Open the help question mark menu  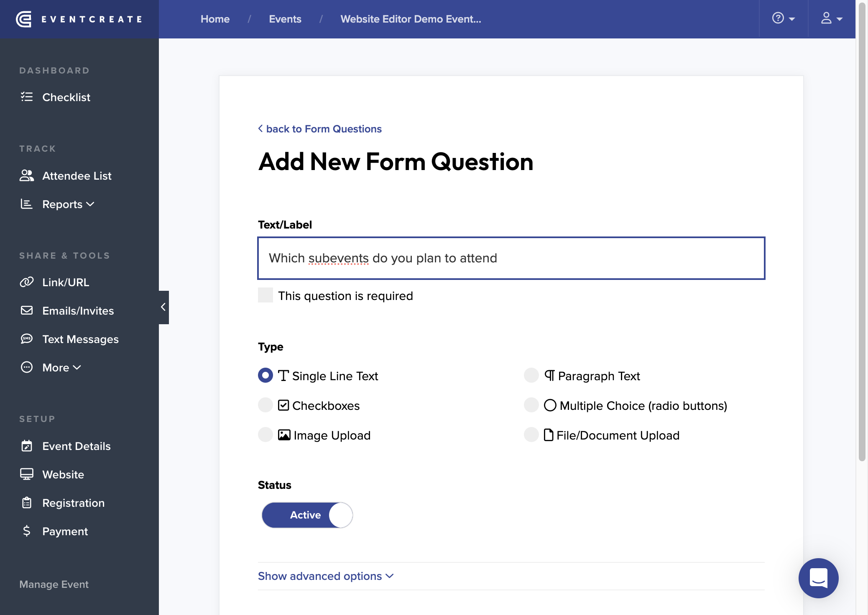click(x=783, y=19)
